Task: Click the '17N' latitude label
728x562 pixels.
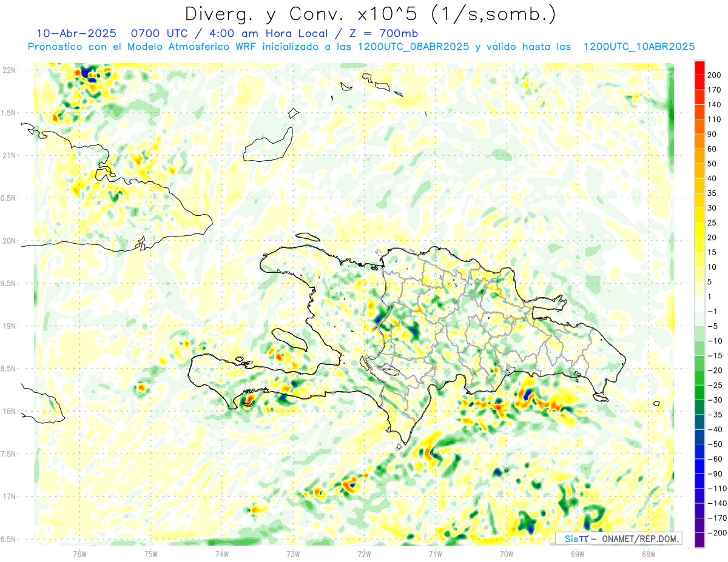Action: coord(8,497)
